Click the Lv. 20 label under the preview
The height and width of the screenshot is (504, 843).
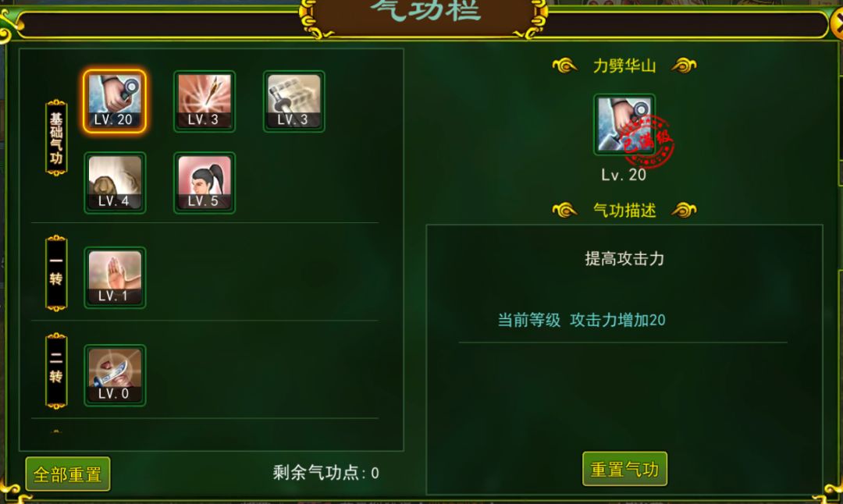[x=624, y=175]
